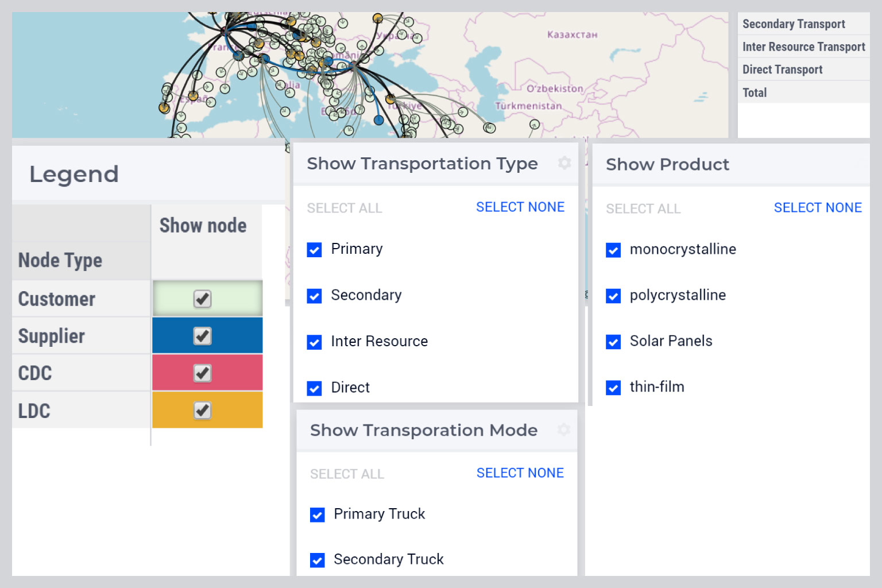Hide Customer nodes in legend
Screen dimensions: 882x588
202,299
